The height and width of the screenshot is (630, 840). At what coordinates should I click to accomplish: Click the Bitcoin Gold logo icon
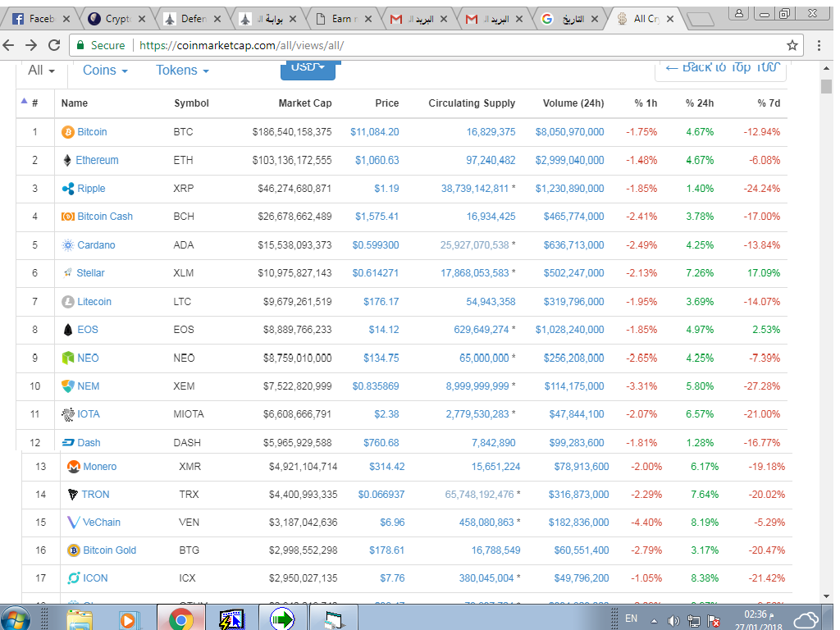tap(73, 550)
